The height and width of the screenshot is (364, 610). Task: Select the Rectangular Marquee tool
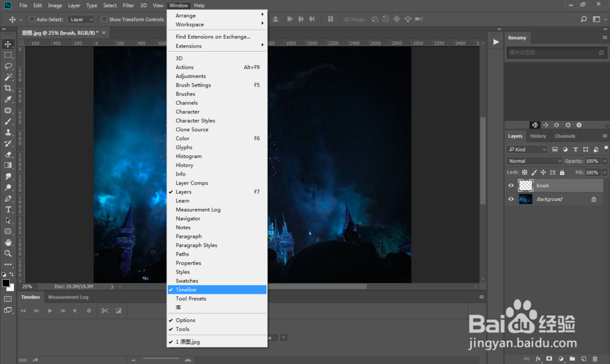coord(8,55)
